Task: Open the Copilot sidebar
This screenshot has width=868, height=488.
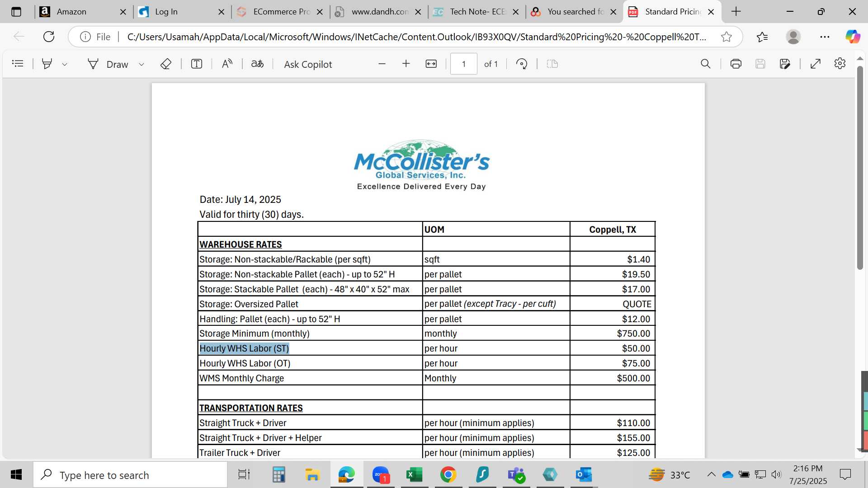Action: (853, 37)
